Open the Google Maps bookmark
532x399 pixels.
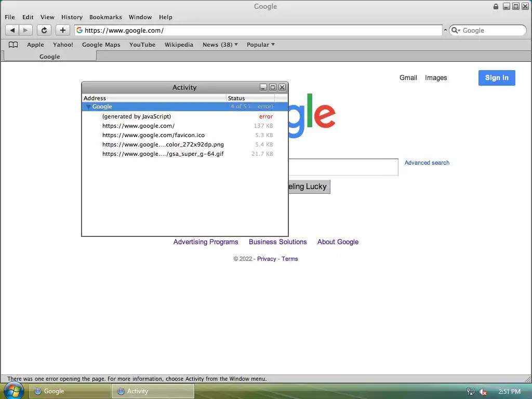pos(101,45)
